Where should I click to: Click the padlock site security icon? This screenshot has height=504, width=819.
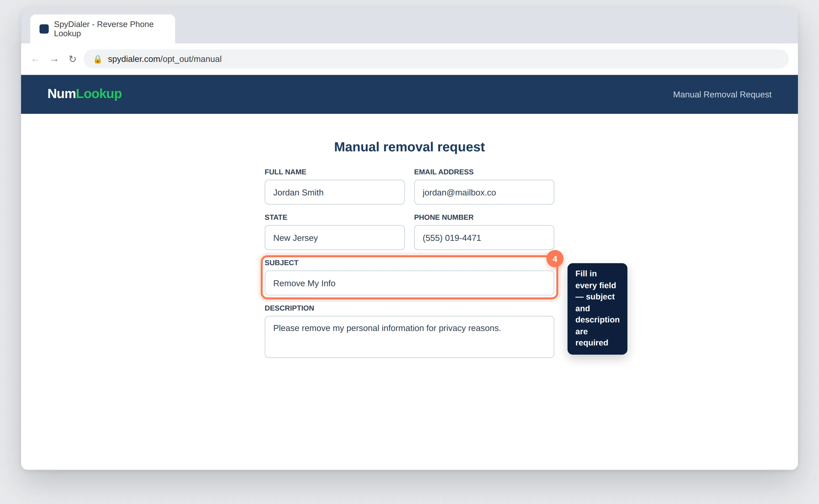[x=97, y=59]
